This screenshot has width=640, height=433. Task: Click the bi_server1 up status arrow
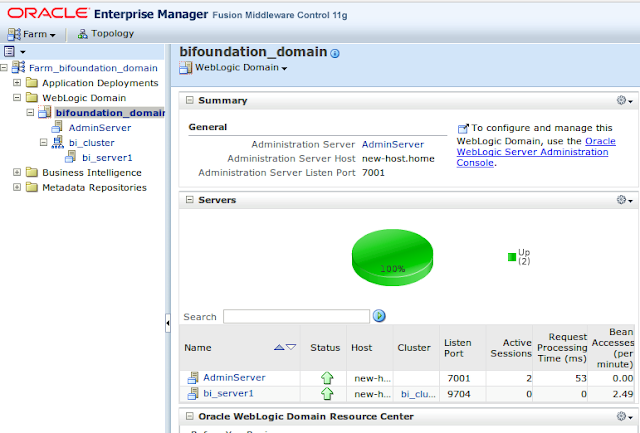[326, 394]
